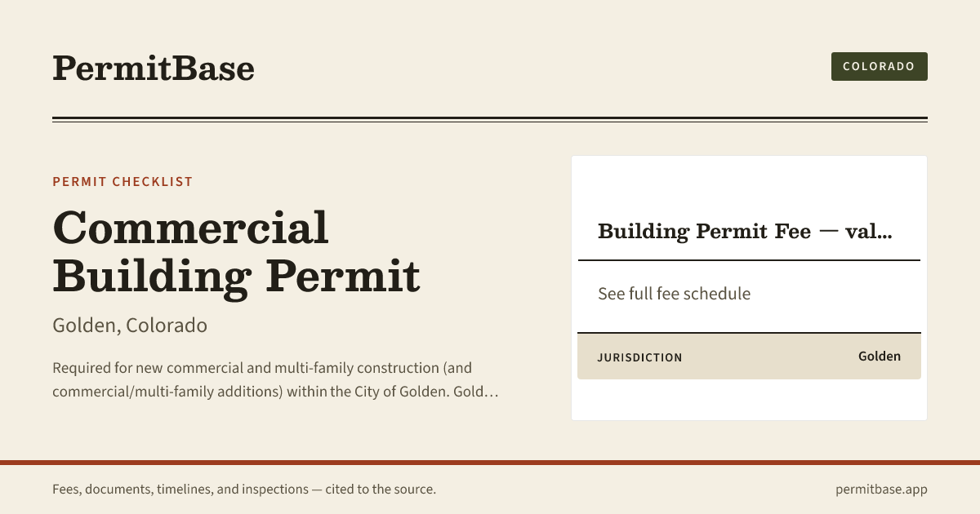Screen dimensions: 980x514
Task: Open the Commercial Building Permit heading
Action: tap(236, 251)
